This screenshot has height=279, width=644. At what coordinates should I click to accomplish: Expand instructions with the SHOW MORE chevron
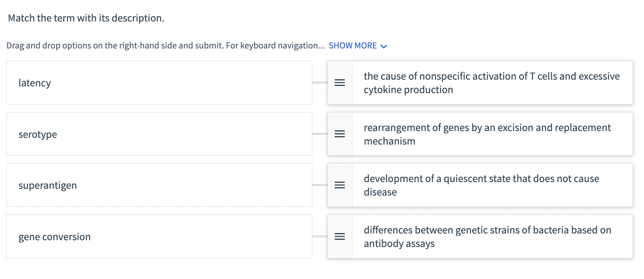tap(384, 46)
